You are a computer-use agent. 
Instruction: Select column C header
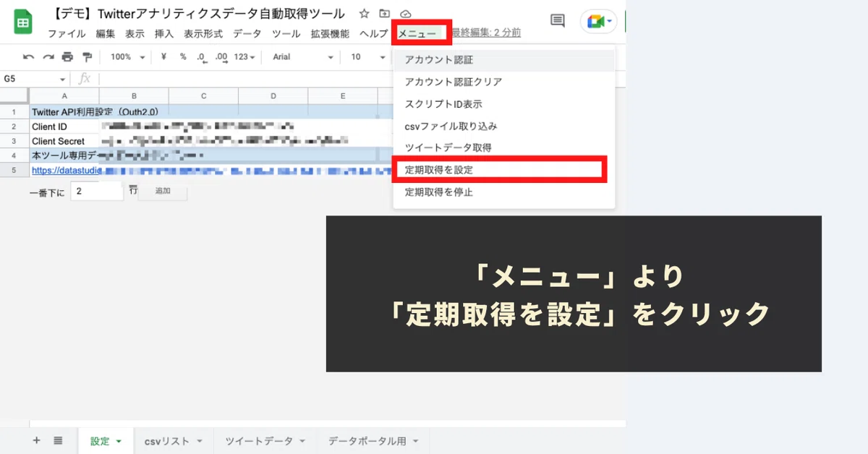pos(204,96)
